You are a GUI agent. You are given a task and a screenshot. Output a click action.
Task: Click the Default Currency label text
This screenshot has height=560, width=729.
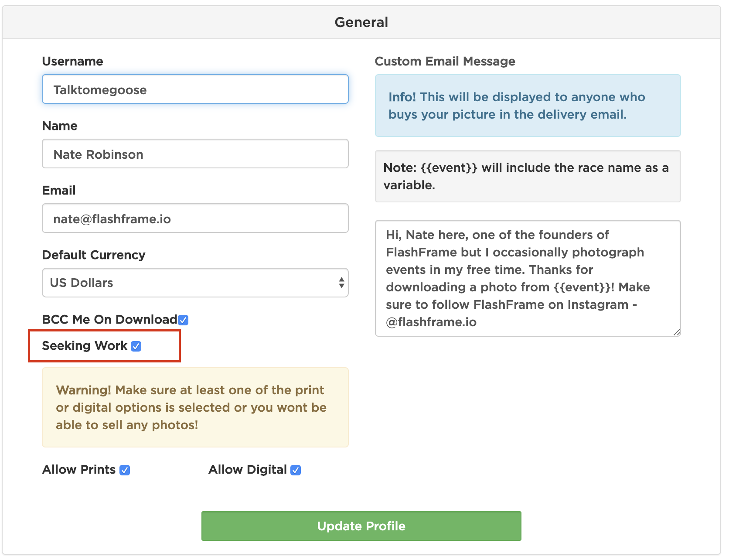click(93, 255)
